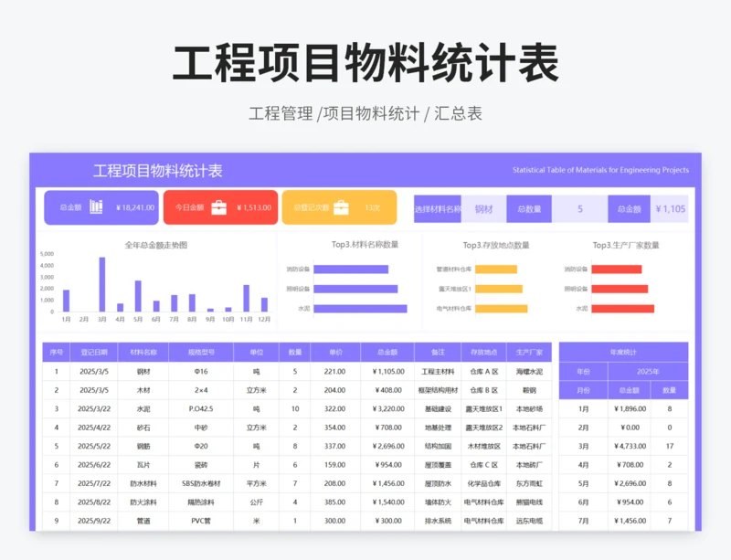Click the Top3.存放地点数量 chart title

(x=496, y=245)
